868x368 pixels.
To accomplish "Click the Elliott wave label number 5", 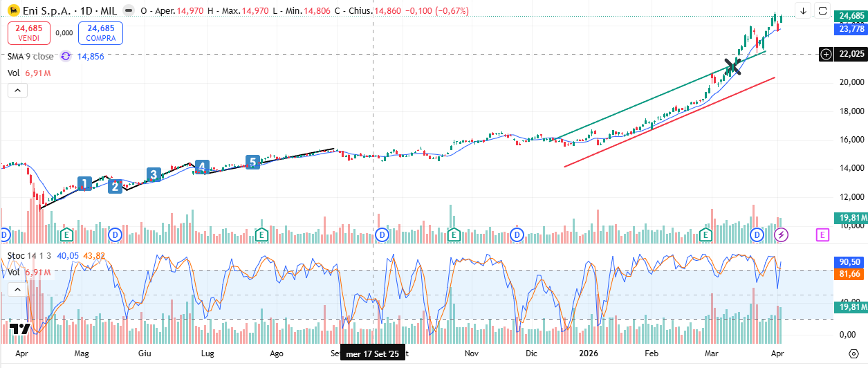I will (252, 162).
